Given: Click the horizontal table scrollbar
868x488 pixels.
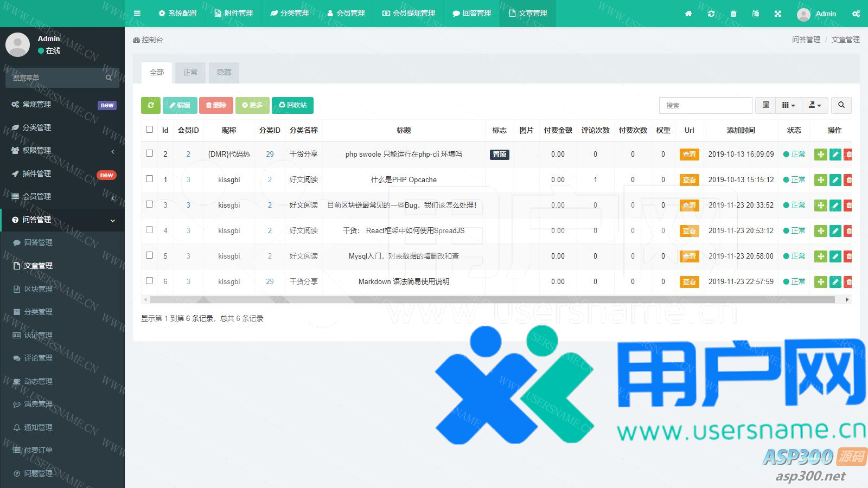Looking at the screenshot, I should (493, 299).
